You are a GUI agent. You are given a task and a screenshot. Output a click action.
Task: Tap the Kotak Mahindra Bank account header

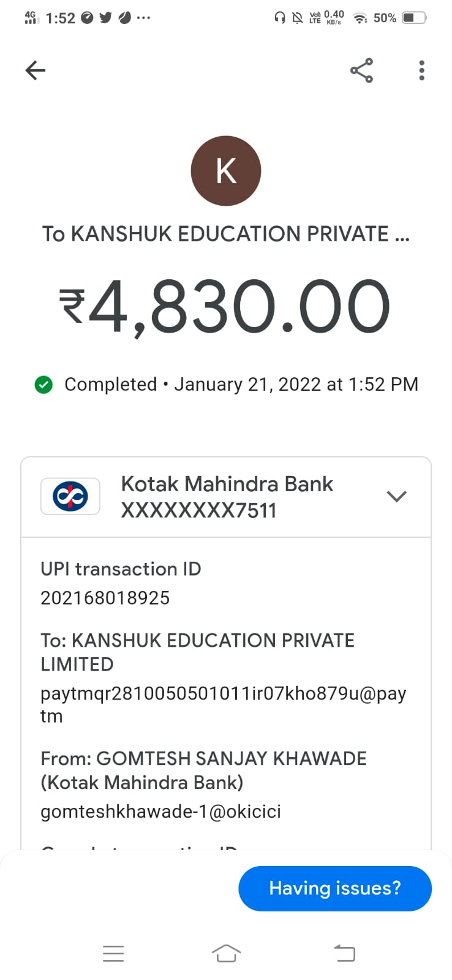(x=227, y=497)
